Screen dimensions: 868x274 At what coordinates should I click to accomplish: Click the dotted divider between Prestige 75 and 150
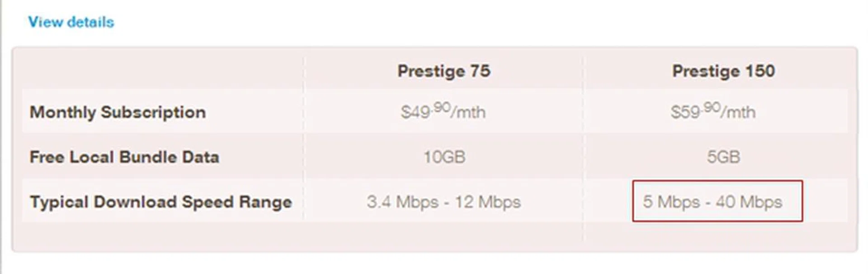pyautogui.click(x=583, y=136)
